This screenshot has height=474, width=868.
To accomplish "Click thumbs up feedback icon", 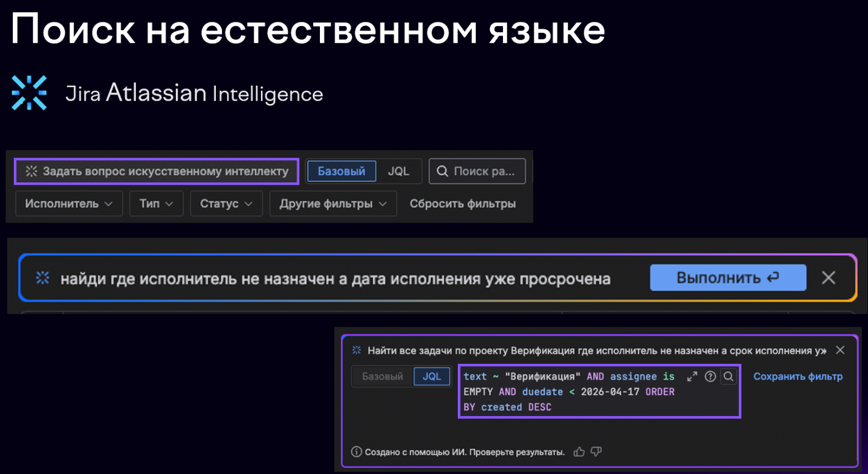I will pyautogui.click(x=579, y=452).
